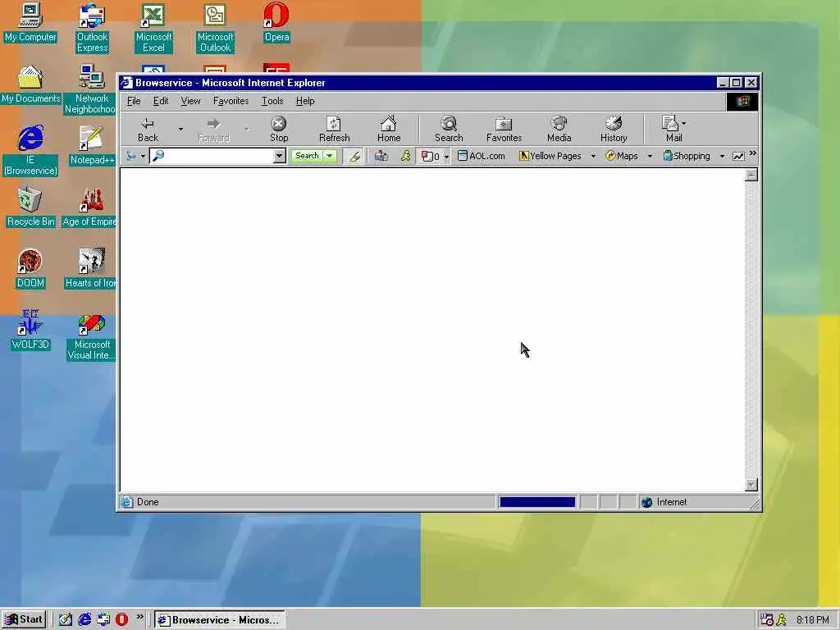Select the IE (Browservice) desktop icon
Screen dimensions: 840x630
(30, 151)
